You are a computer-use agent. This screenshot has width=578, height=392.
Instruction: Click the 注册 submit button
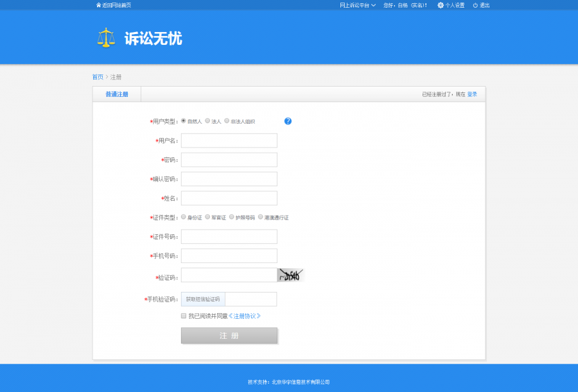click(x=229, y=336)
